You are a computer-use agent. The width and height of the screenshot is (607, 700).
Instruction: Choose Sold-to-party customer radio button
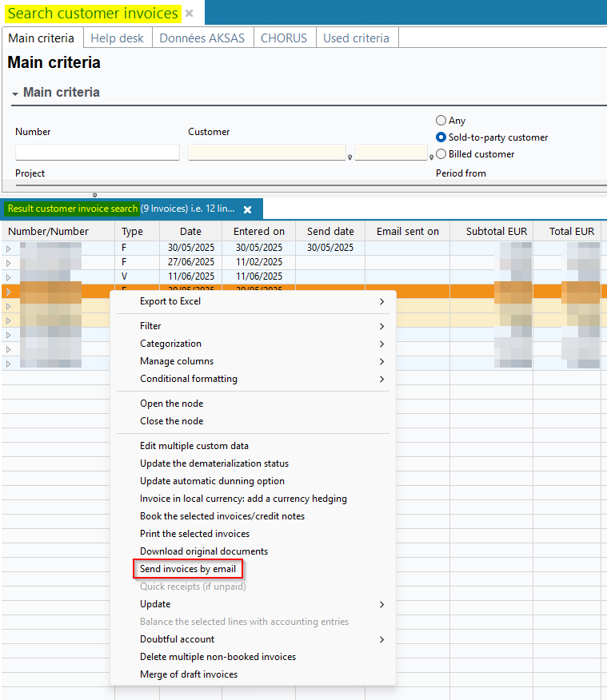[x=441, y=137]
